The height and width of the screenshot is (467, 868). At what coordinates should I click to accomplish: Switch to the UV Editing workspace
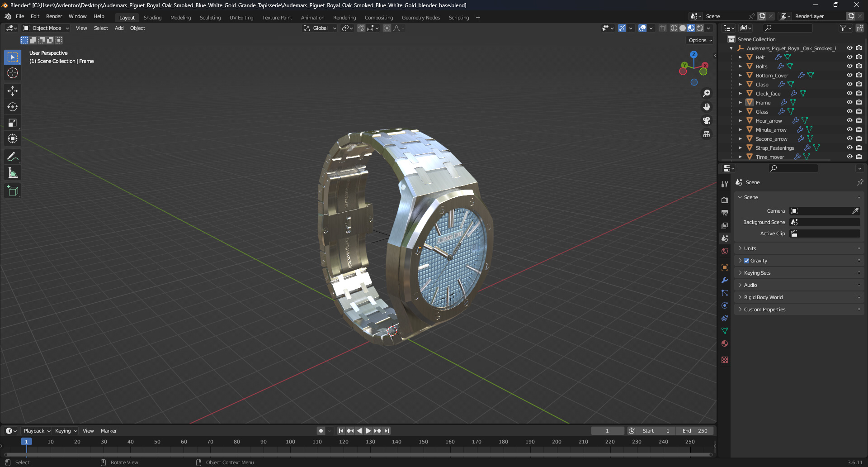pos(241,18)
